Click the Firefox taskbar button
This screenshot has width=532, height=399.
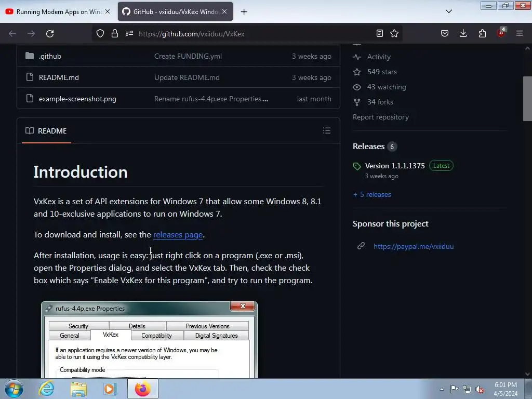click(x=143, y=389)
